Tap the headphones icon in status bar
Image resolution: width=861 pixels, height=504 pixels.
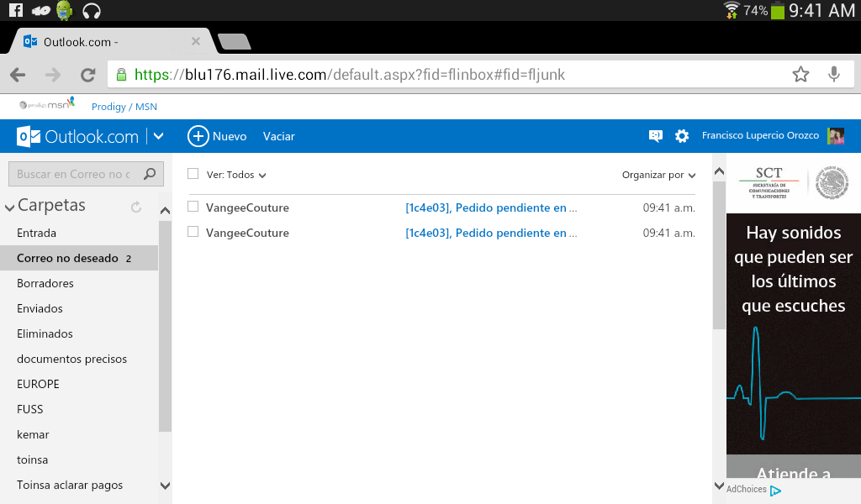tap(91, 10)
